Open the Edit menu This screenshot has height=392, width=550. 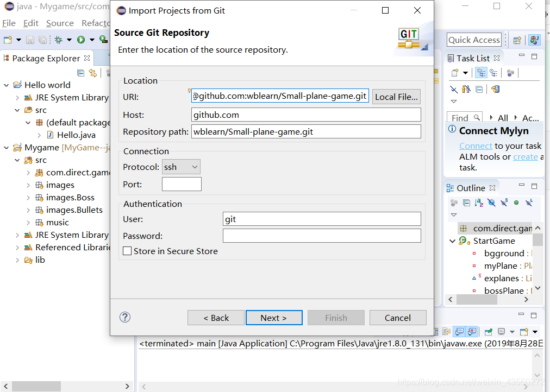point(31,23)
